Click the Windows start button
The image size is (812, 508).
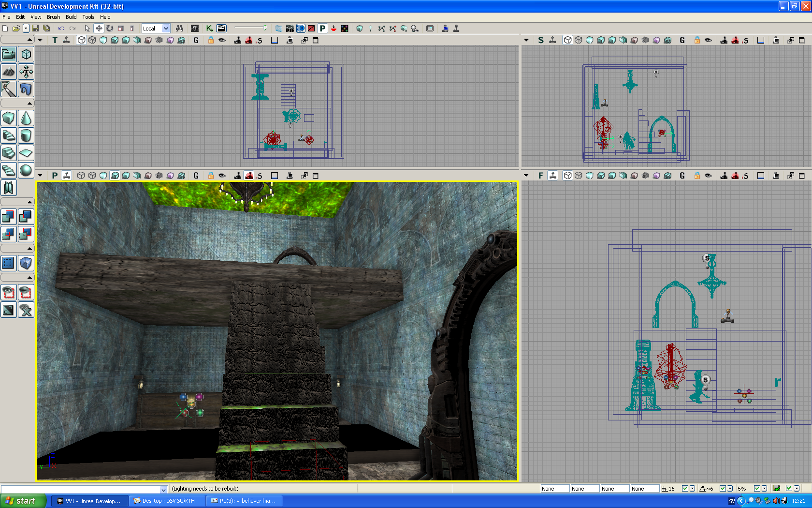click(x=23, y=501)
